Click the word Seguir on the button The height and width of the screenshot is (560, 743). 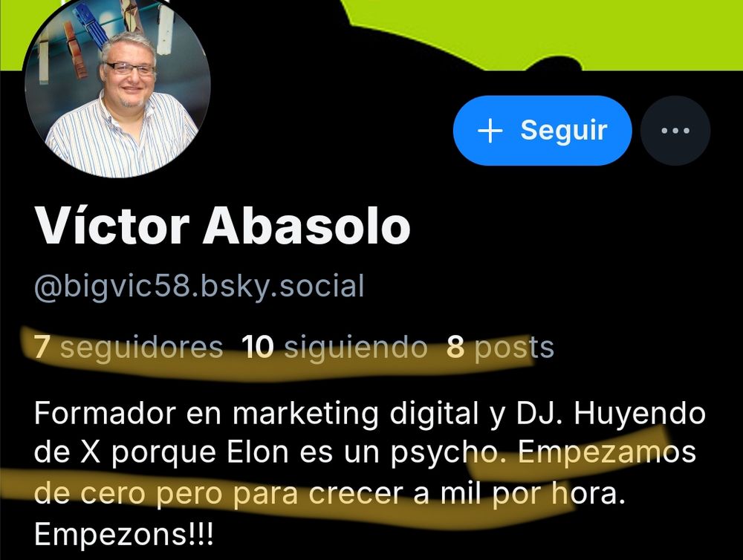click(x=564, y=130)
